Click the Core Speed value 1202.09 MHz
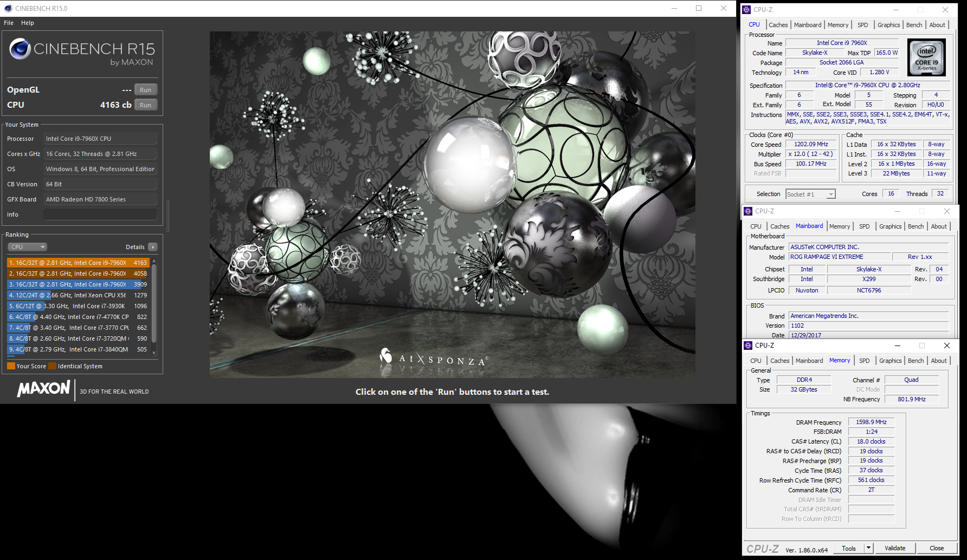Viewport: 967px width, 560px height. click(x=811, y=144)
